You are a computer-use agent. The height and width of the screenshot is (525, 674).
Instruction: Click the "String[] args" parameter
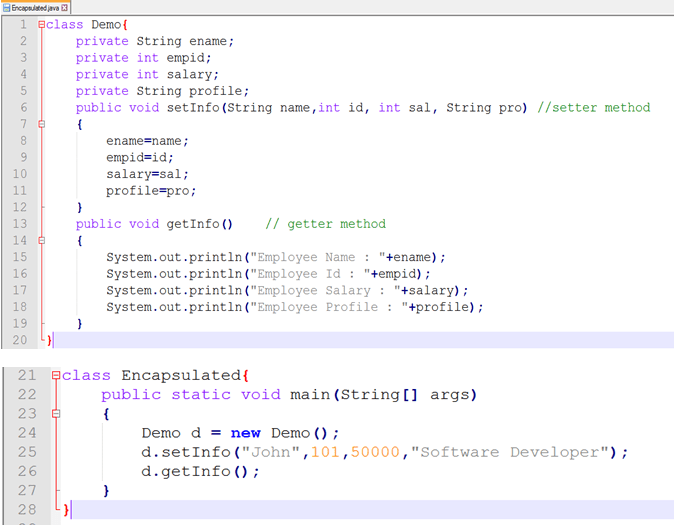pyautogui.click(x=406, y=394)
